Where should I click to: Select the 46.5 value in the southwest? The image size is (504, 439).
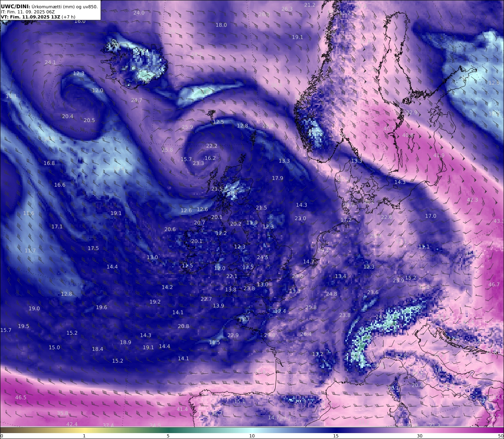[21, 397]
